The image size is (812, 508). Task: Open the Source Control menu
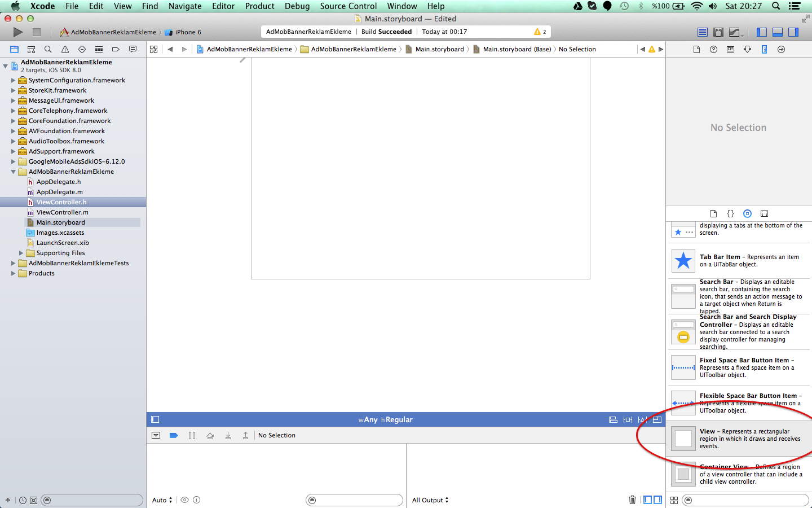tap(348, 6)
